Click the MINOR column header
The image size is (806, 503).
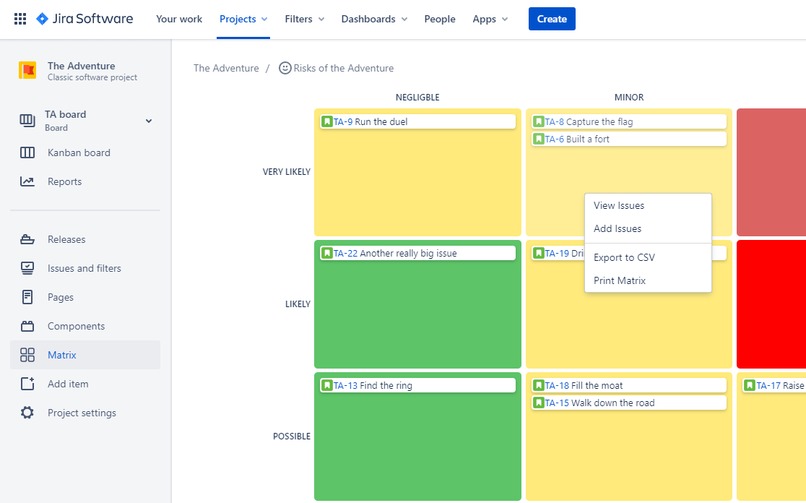tap(629, 97)
